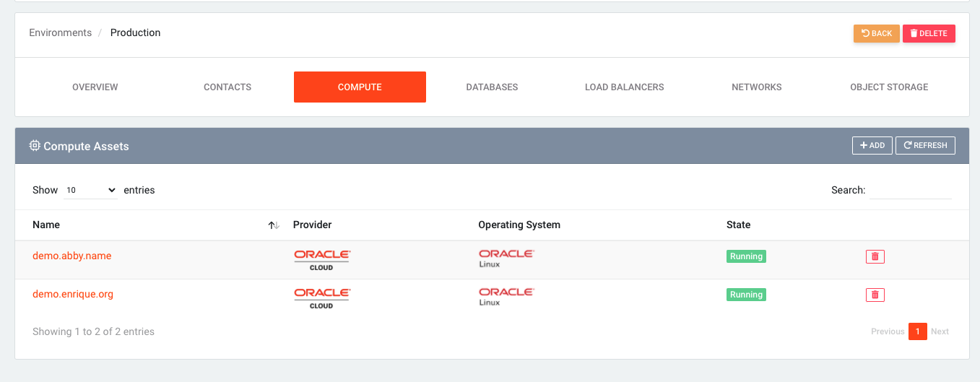
Task: Click 'Showing 1 to 2 of 2 entries'
Action: [93, 331]
